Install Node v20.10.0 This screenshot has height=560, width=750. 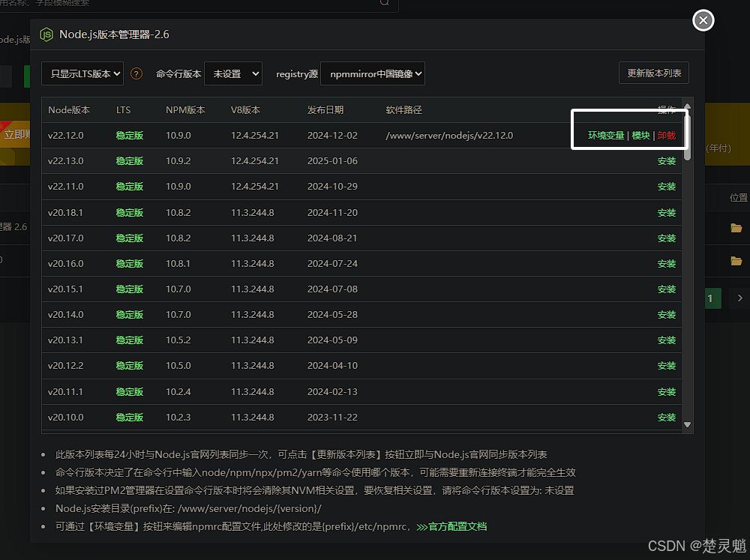[x=666, y=418]
